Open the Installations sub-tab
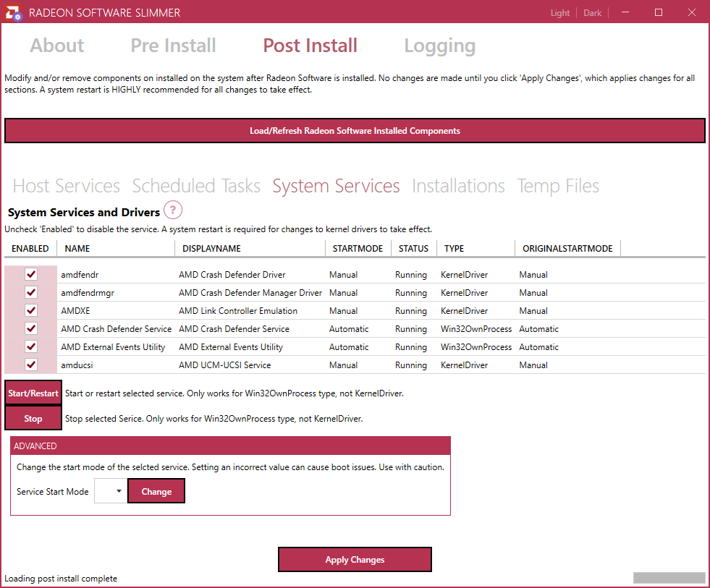Image resolution: width=710 pixels, height=588 pixels. 458,186
